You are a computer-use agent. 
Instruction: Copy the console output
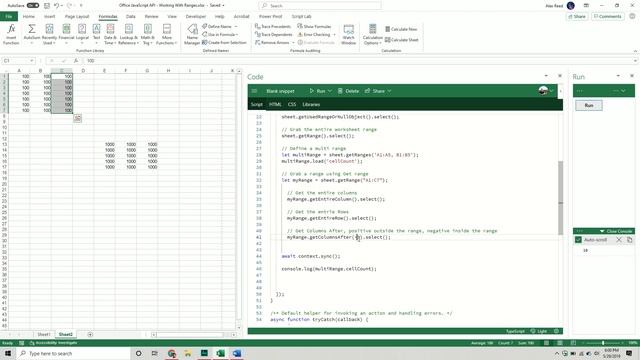click(x=629, y=240)
